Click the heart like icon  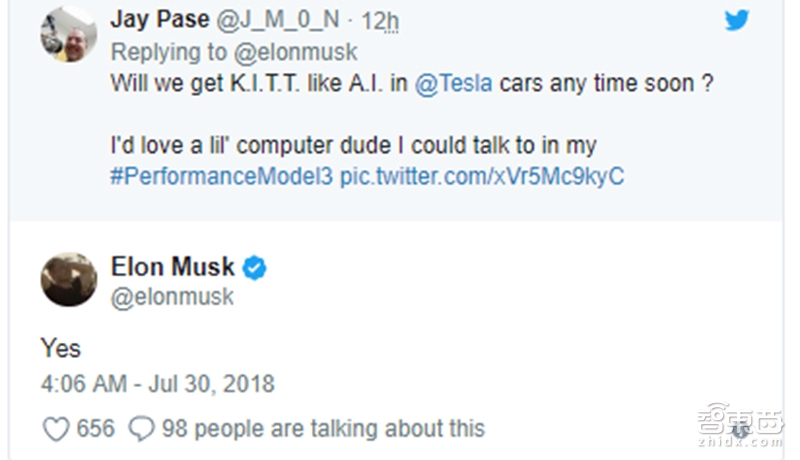(x=56, y=429)
